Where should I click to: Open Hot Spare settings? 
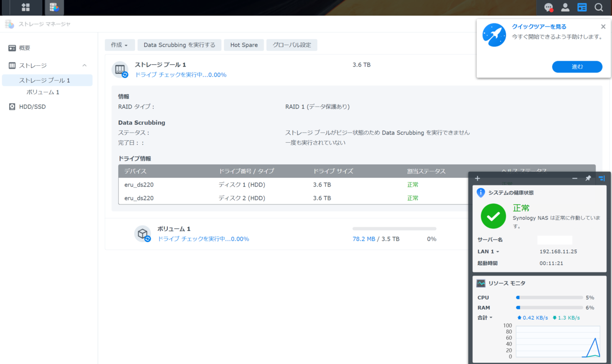click(x=244, y=45)
